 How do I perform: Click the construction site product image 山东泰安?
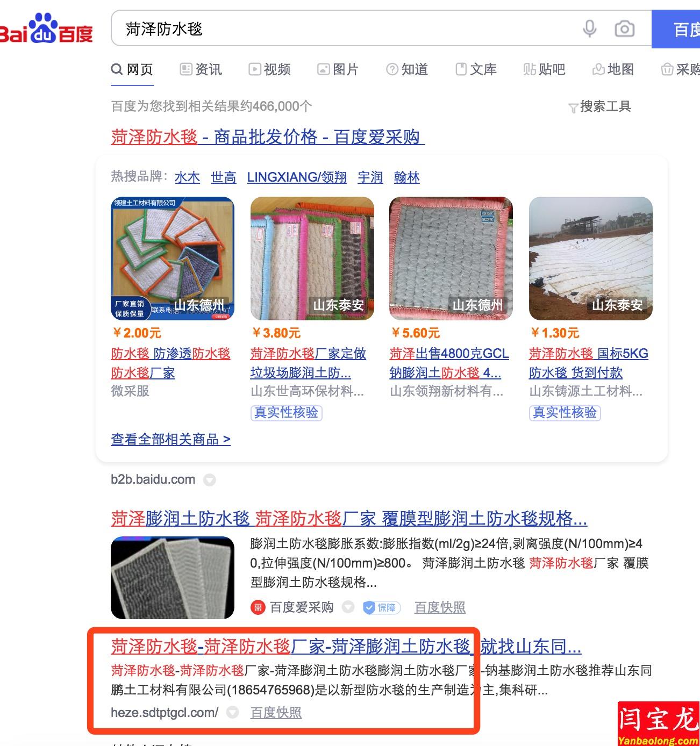[x=591, y=259]
